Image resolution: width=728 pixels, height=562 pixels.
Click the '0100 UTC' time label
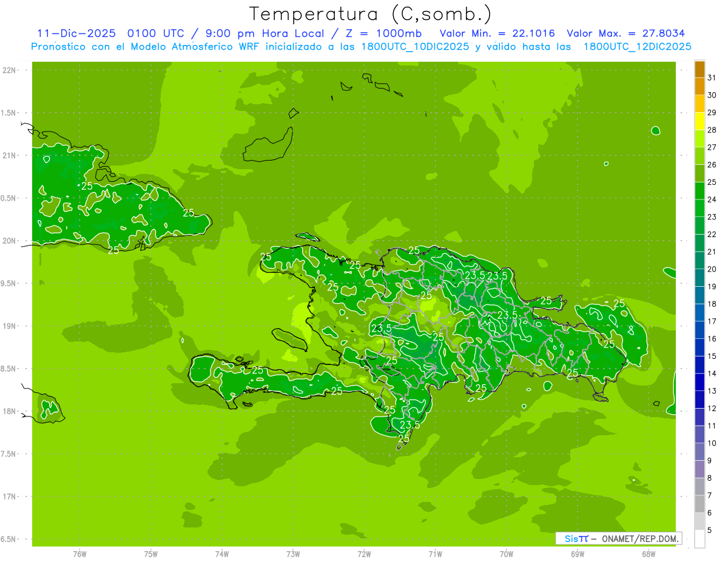coord(155,33)
